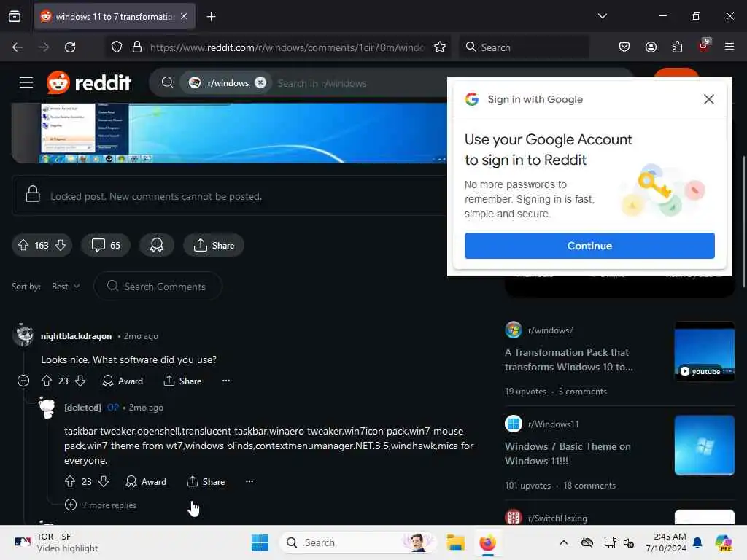Go back to previous page
Screen dimensions: 747x560
(18, 47)
